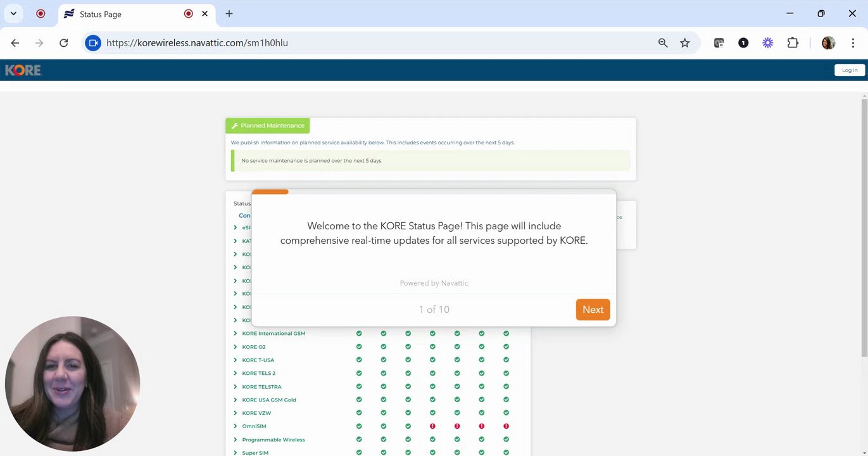Expand the KORE TELSTRA row chevron
The image size is (868, 456).
click(236, 386)
